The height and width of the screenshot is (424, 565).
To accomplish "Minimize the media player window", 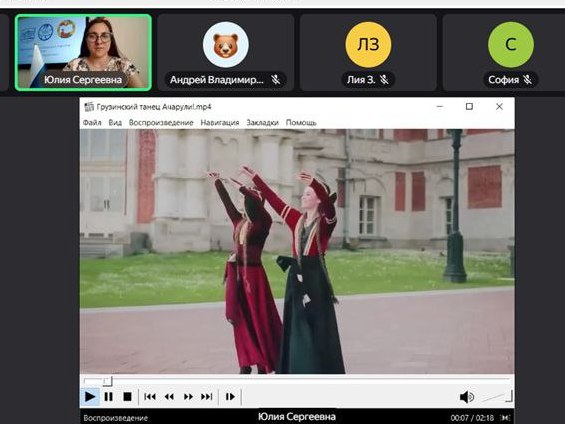I will pos(440,107).
